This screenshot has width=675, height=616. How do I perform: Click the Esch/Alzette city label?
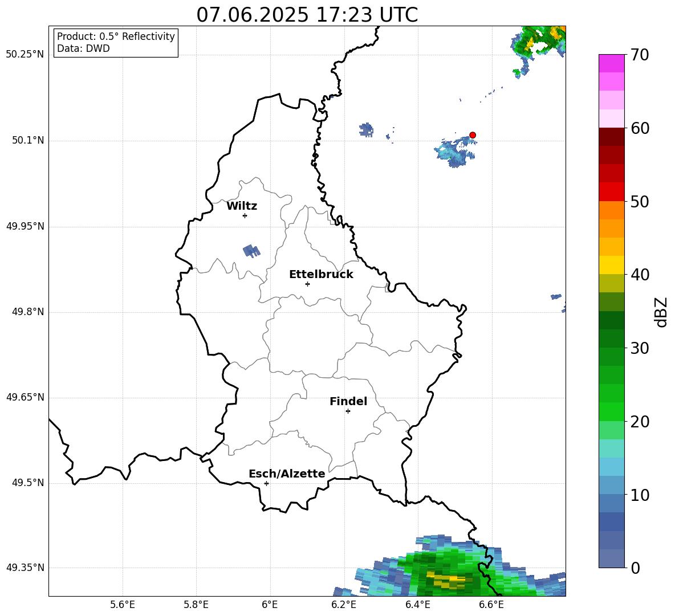(287, 474)
